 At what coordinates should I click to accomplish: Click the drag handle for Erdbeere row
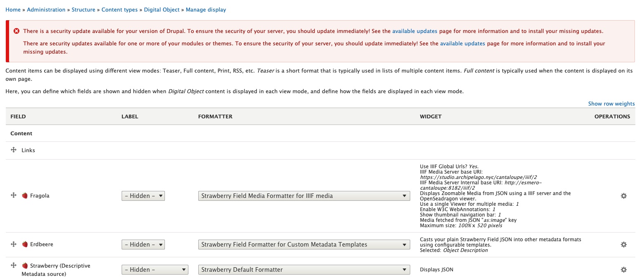coord(13,244)
